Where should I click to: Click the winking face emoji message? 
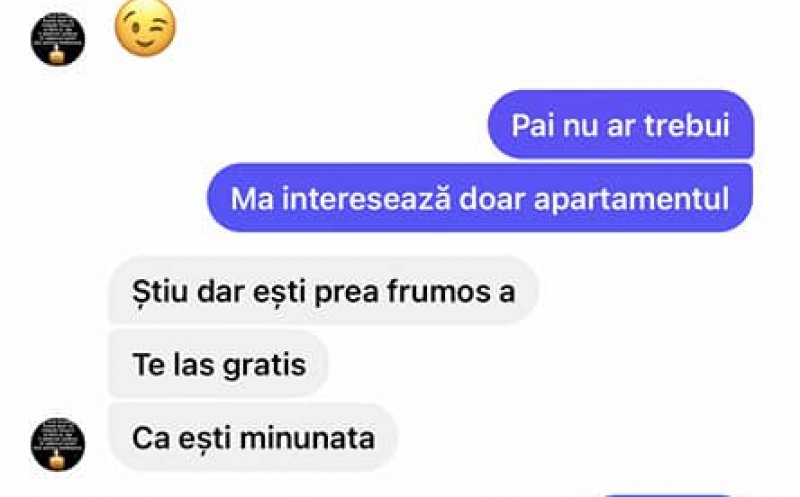pyautogui.click(x=145, y=28)
